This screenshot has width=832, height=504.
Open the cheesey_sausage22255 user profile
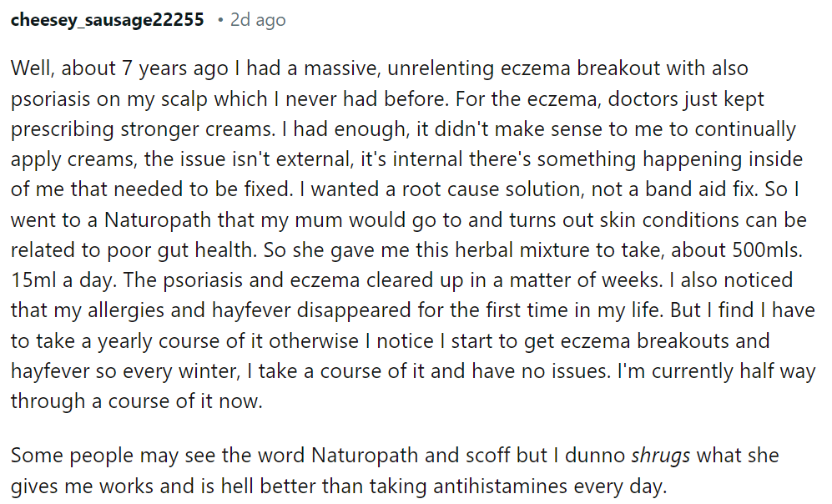point(107,20)
